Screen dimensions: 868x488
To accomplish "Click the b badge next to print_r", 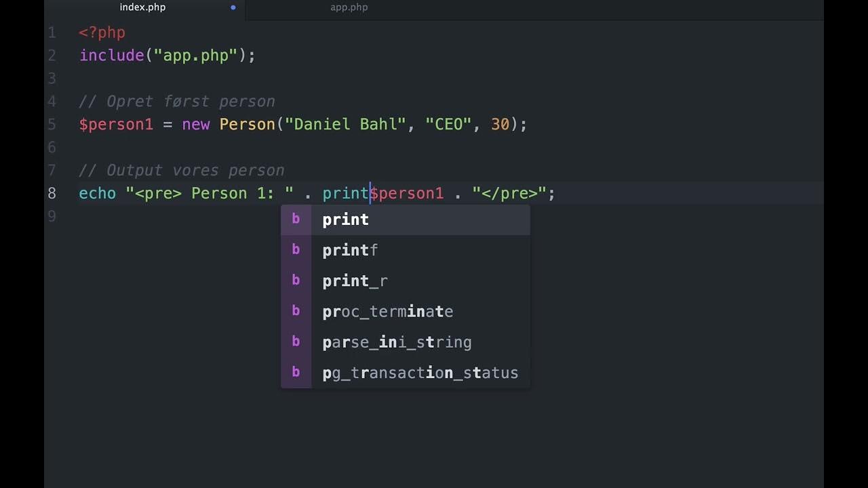I will point(296,280).
